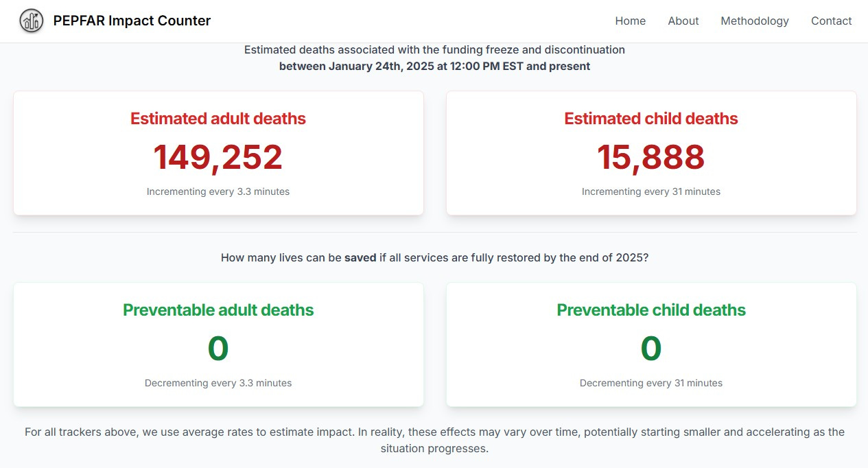The width and height of the screenshot is (868, 468).
Task: Click the Preventable child deaths heading
Action: [651, 310]
